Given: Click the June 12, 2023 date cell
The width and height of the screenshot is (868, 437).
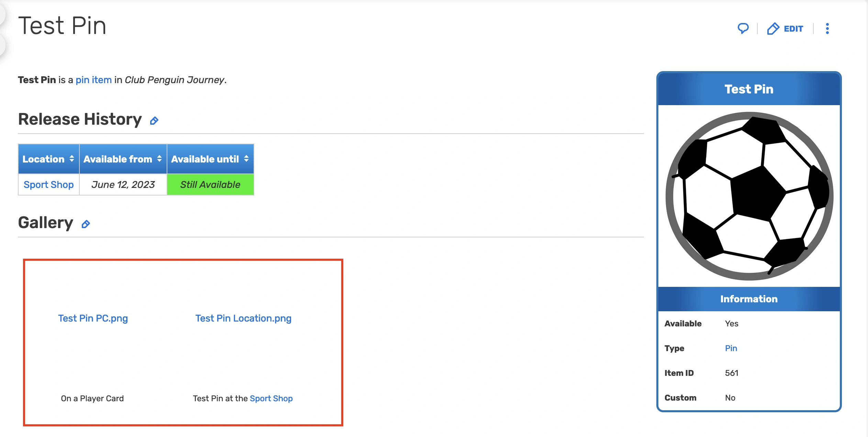Looking at the screenshot, I should coord(123,184).
